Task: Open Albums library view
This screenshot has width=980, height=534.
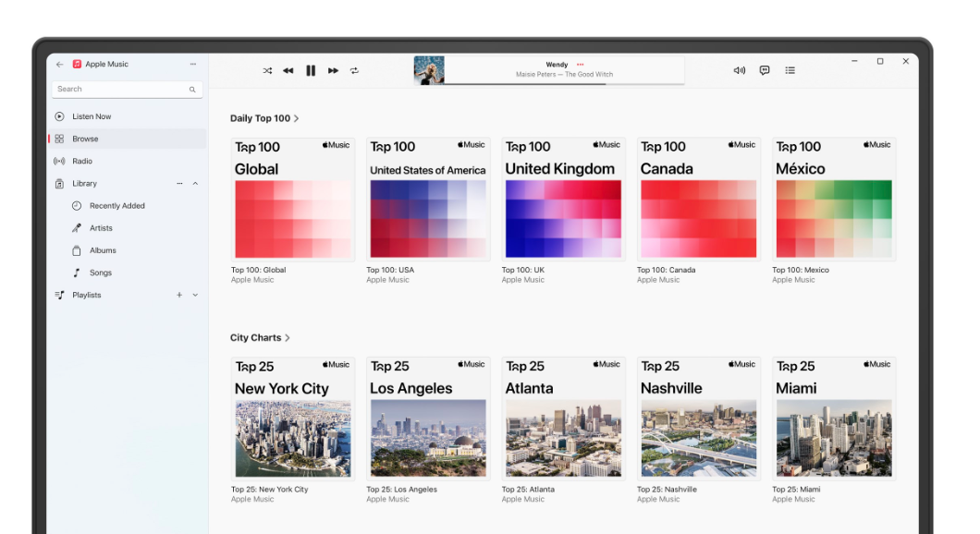Action: pyautogui.click(x=128, y=250)
